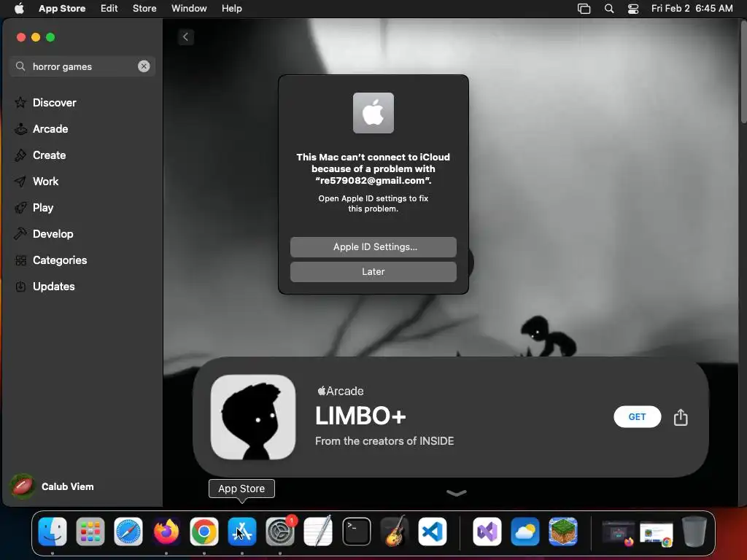
Task: Click the LIMBO+ app icon thumbnail
Action: pyautogui.click(x=253, y=417)
